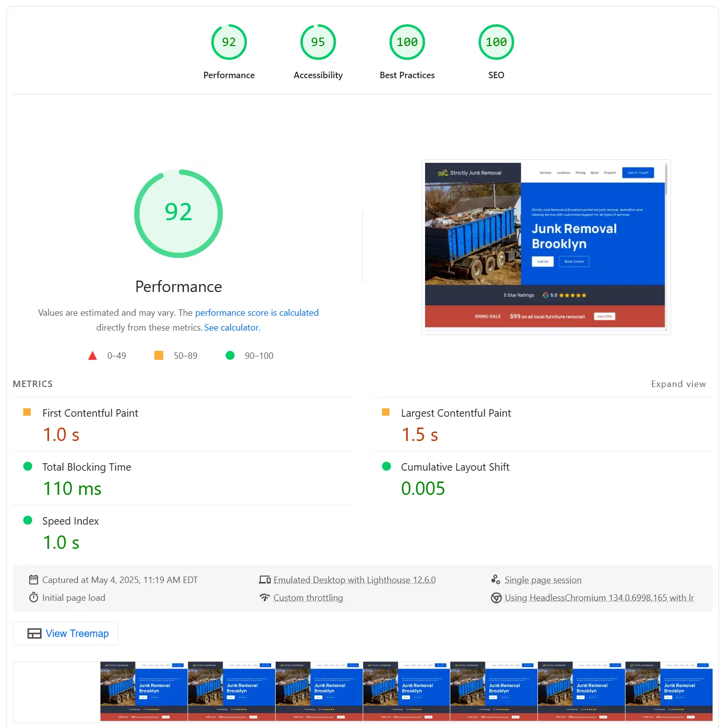Toggle Expand view for metrics
Viewport: 721px width, 728px height.
(x=678, y=384)
